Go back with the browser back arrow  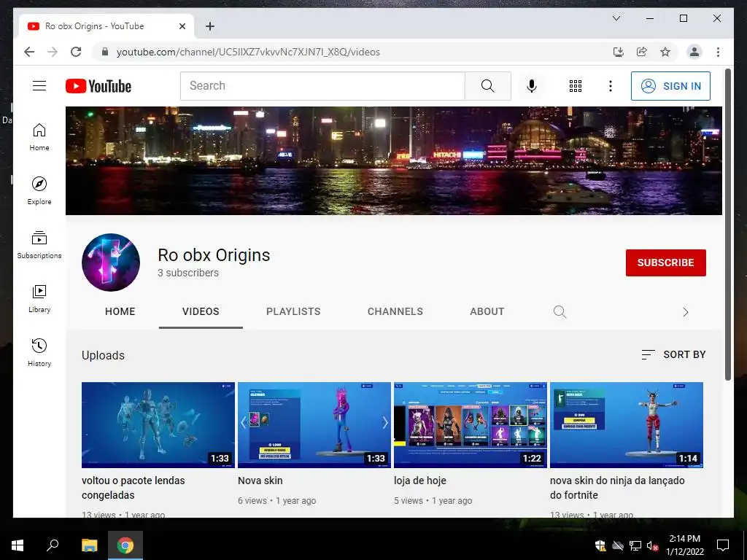[x=29, y=52]
